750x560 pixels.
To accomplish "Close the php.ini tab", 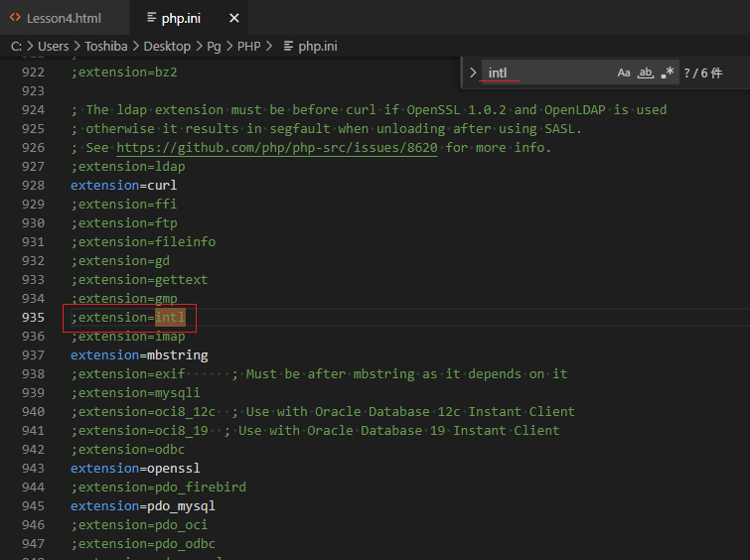I will pos(233,18).
